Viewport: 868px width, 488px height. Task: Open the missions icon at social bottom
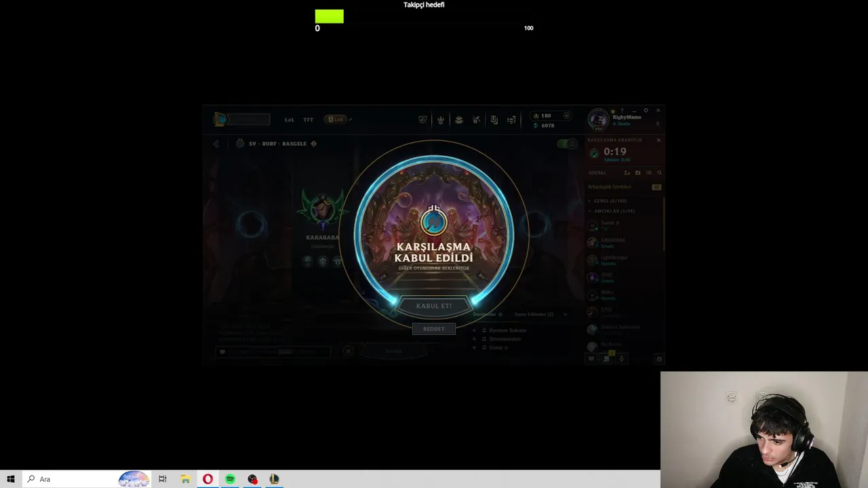(x=606, y=359)
